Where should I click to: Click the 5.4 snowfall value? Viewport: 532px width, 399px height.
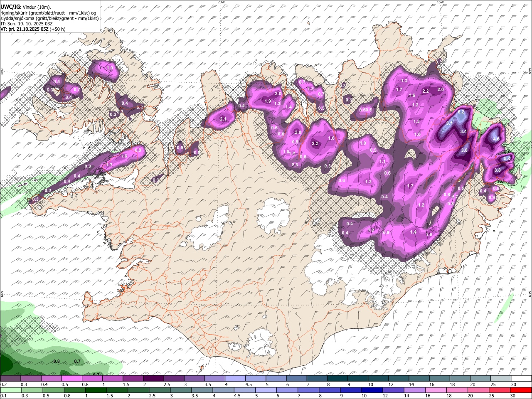coord(507,159)
